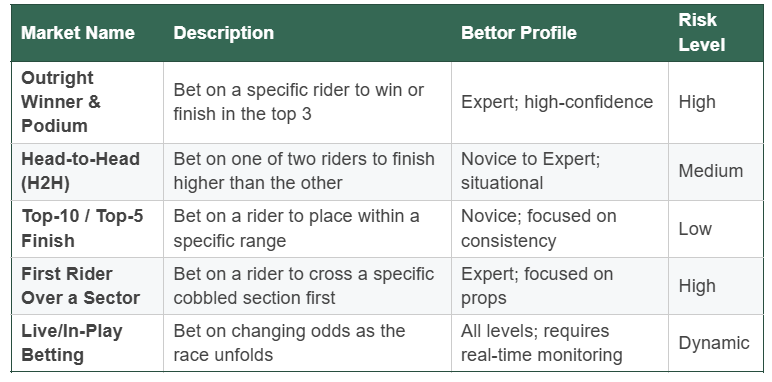The image size is (772, 382).
Task: Click the Market Name column header
Action: 78,33
